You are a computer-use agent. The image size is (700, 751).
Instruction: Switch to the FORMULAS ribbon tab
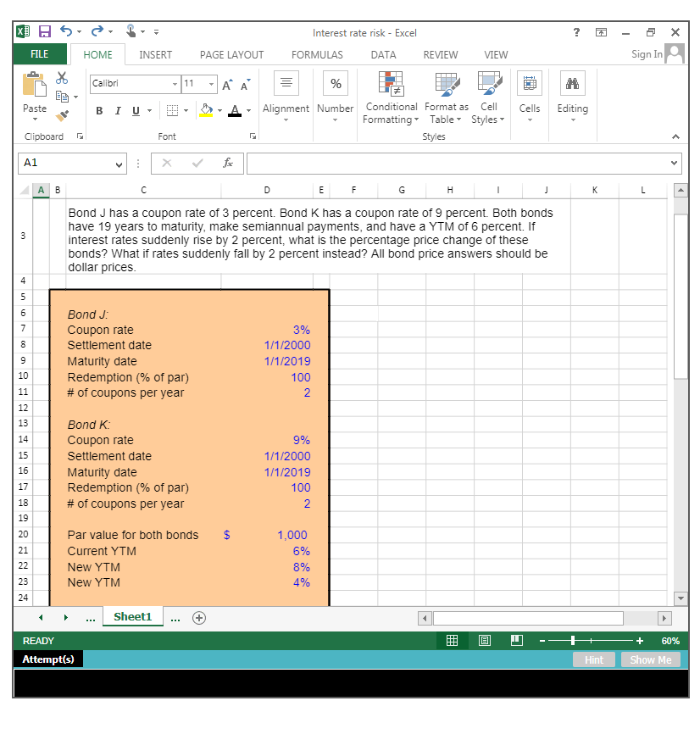(x=317, y=54)
